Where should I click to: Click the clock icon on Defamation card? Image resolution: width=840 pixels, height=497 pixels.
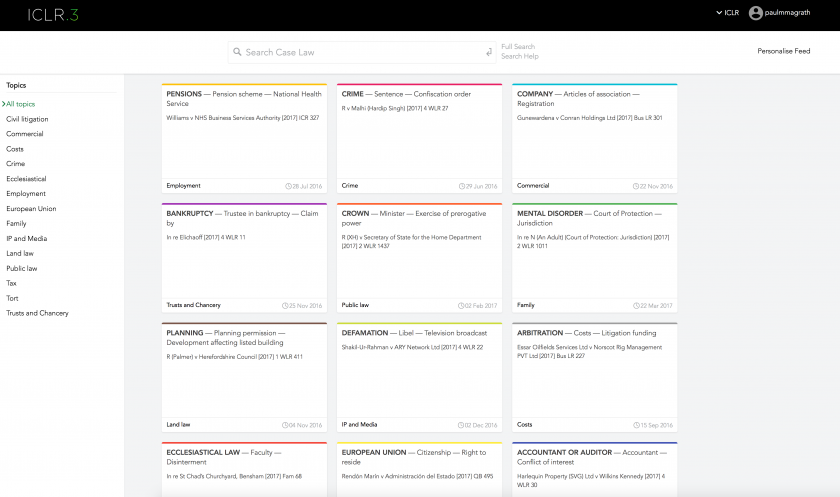coord(461,425)
